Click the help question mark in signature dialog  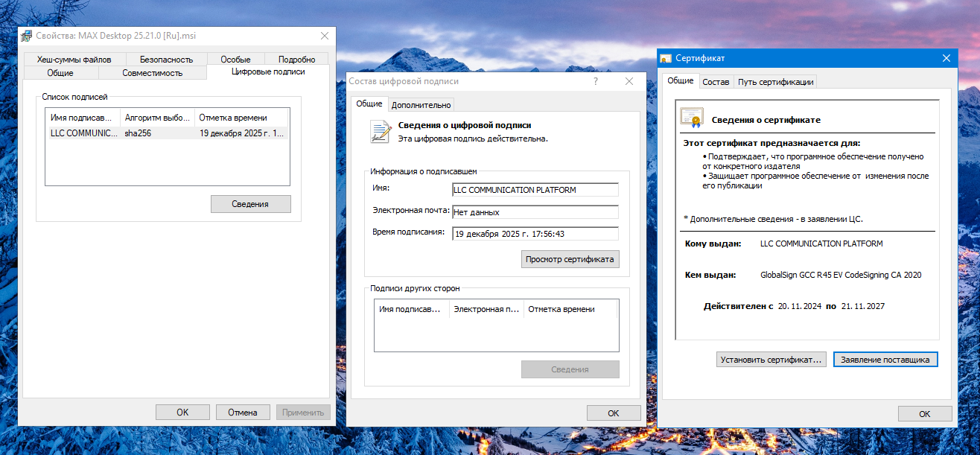coord(596,81)
